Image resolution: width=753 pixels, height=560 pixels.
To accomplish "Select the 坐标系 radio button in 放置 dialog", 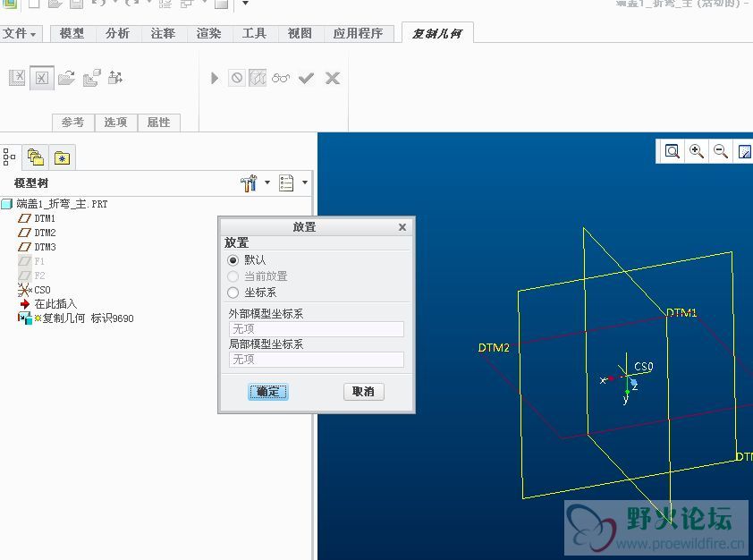I will click(233, 292).
